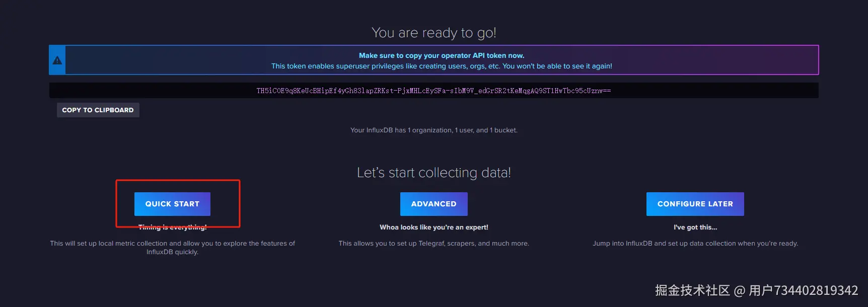
Task: Click the 'I've got this...' caption
Action: [695, 227]
